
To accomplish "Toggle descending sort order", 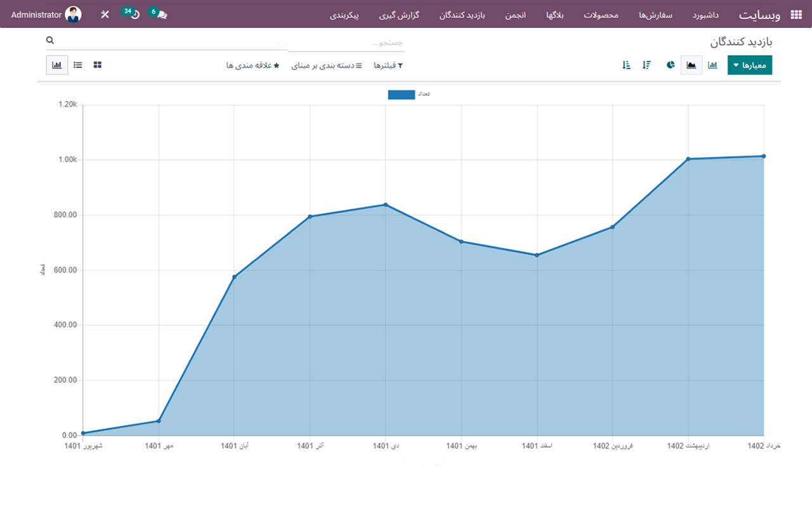I will [646, 65].
